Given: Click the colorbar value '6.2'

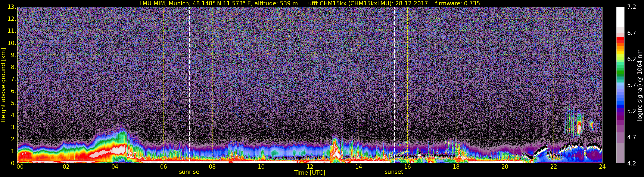Looking at the screenshot, I should 632,59.
